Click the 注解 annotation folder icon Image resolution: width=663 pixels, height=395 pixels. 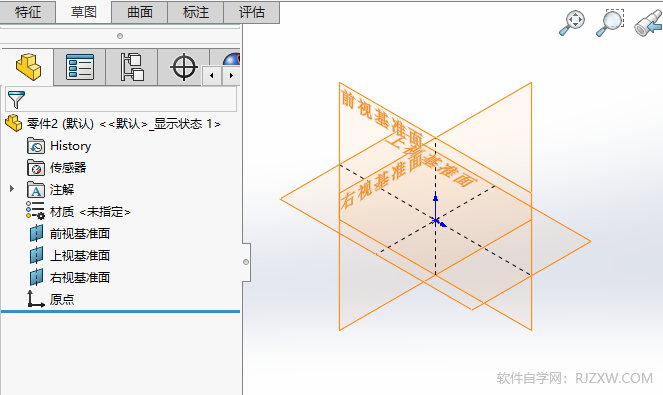tap(36, 190)
